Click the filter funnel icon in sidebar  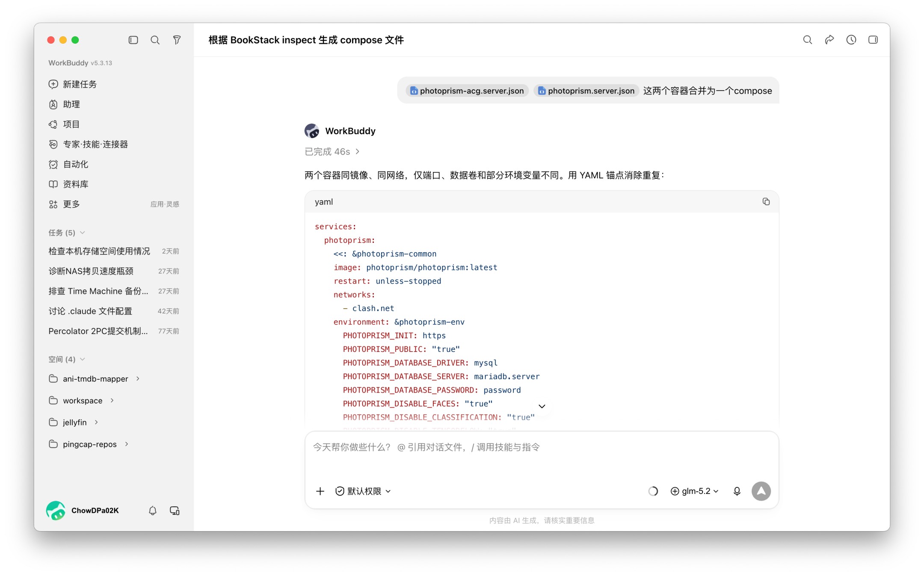pos(177,40)
